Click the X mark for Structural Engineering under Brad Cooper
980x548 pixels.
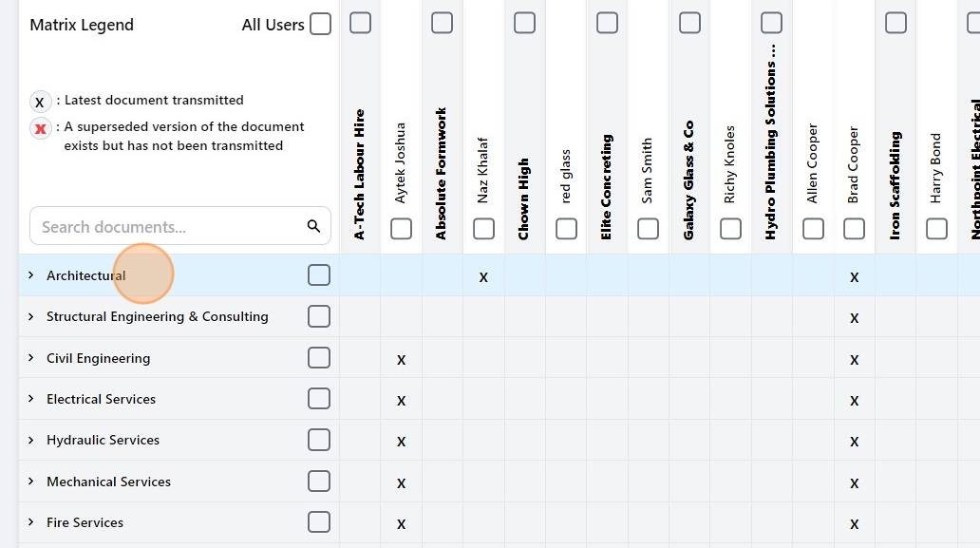coord(854,318)
